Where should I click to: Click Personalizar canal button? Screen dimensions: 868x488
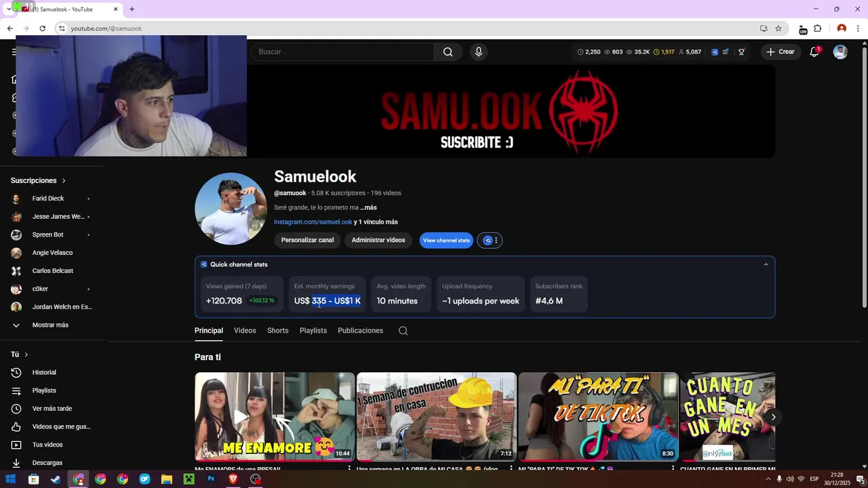click(x=307, y=240)
